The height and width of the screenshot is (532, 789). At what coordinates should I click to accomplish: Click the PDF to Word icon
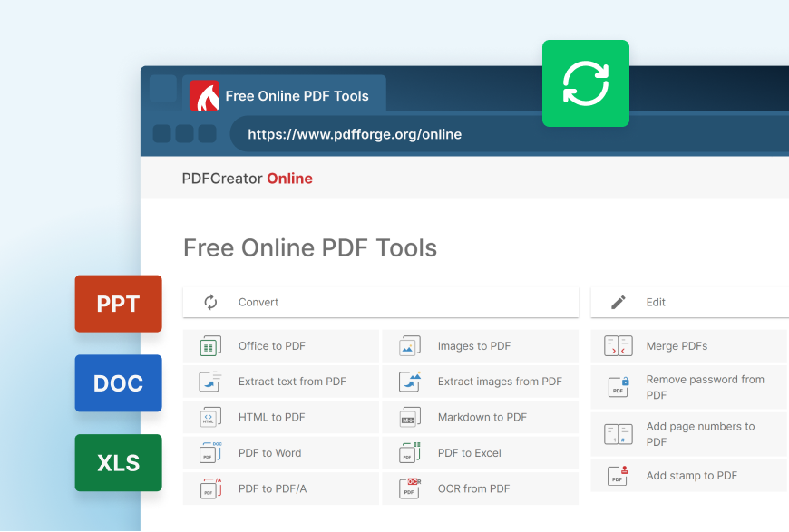(x=210, y=453)
